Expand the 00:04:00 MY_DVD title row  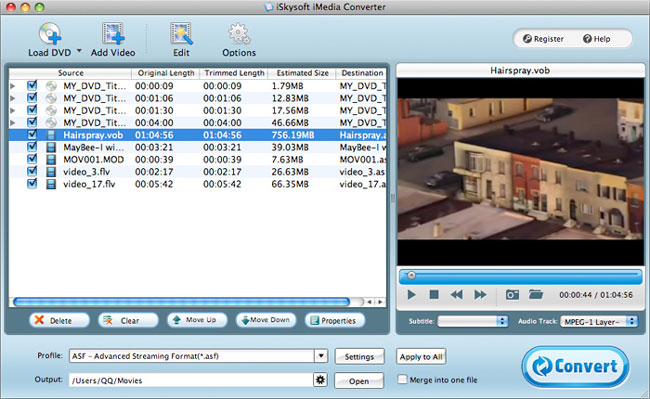(x=13, y=123)
